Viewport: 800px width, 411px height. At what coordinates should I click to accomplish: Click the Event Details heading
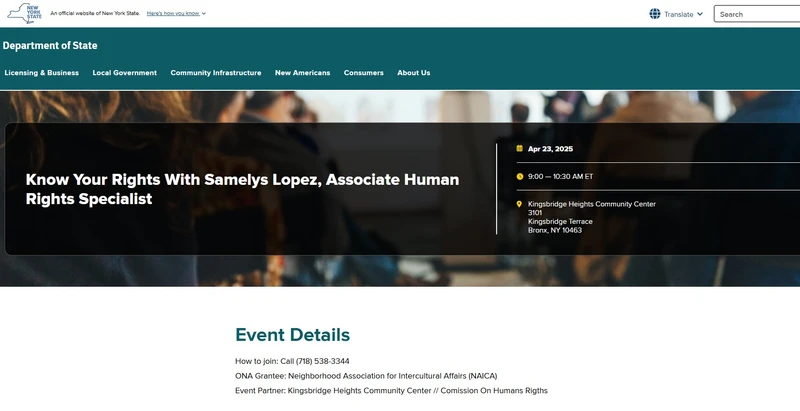click(292, 335)
